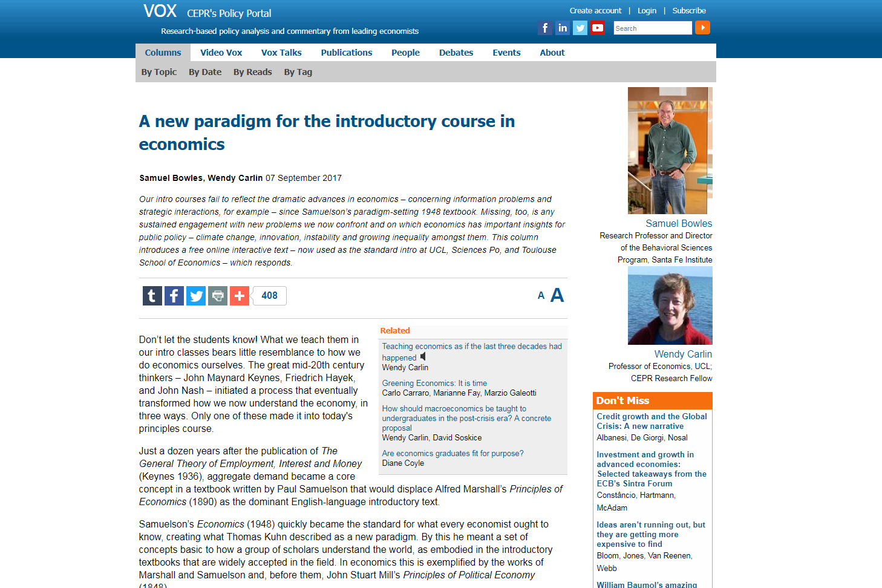Open 'How should macroeconomics be taught' related link
882x588 pixels.
[466, 419]
